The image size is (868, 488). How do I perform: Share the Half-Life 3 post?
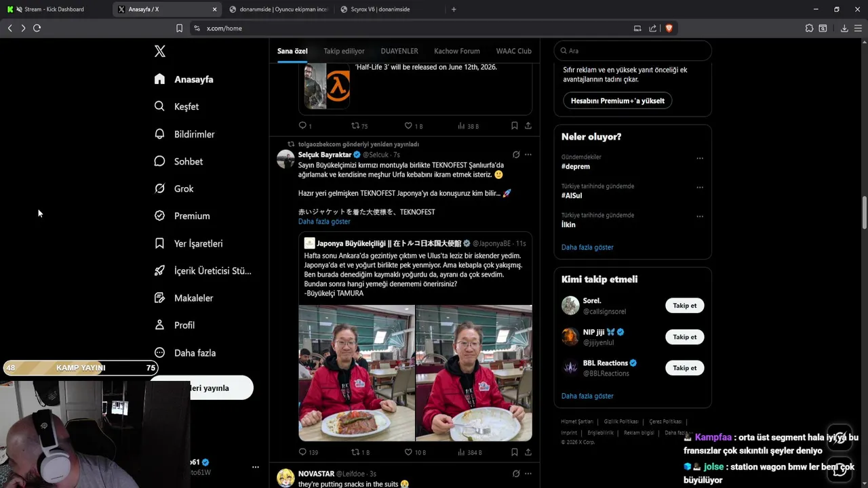pyautogui.click(x=528, y=125)
